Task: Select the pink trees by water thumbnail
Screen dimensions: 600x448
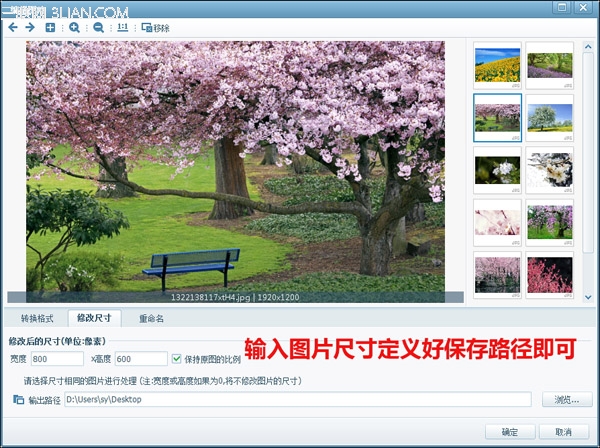Action: click(x=497, y=275)
